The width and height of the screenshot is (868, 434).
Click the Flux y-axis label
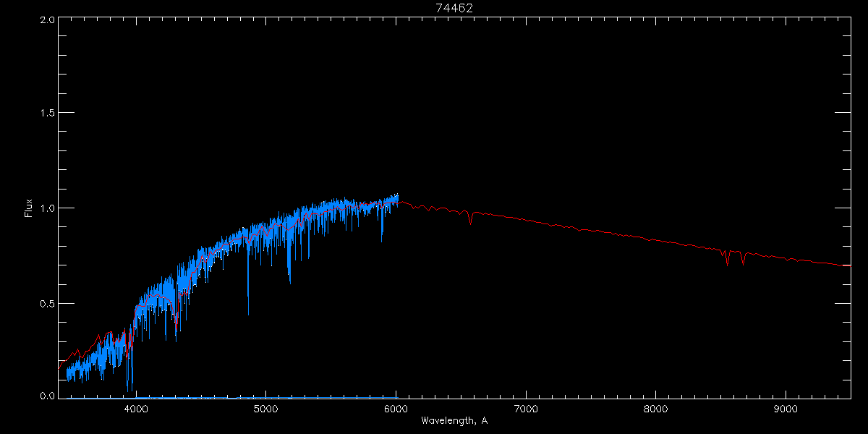pos(29,208)
